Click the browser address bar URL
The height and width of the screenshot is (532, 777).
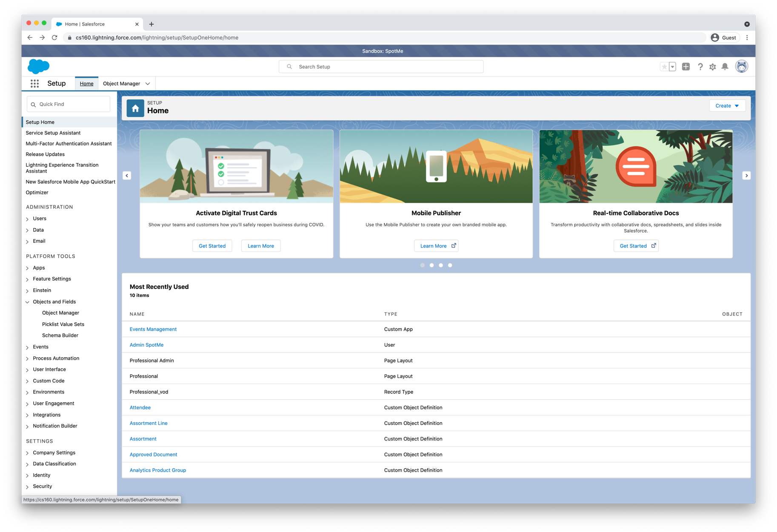[157, 37]
